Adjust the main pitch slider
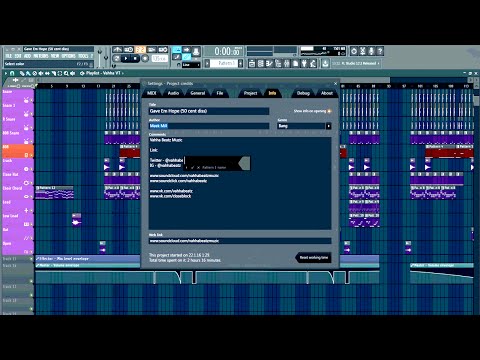The height and width of the screenshot is (360, 480). [106, 57]
